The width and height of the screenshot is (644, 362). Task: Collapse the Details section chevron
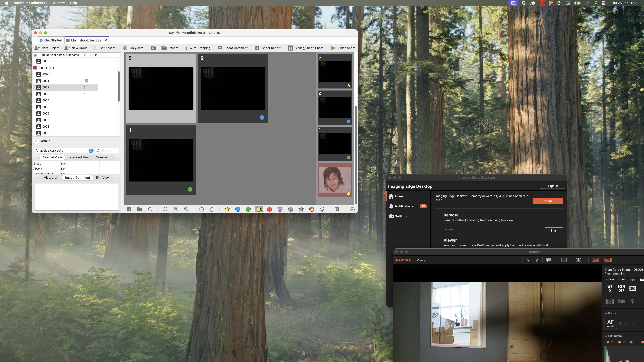[36, 141]
